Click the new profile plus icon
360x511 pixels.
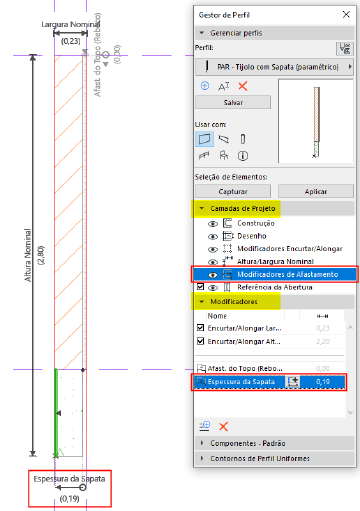tap(205, 86)
